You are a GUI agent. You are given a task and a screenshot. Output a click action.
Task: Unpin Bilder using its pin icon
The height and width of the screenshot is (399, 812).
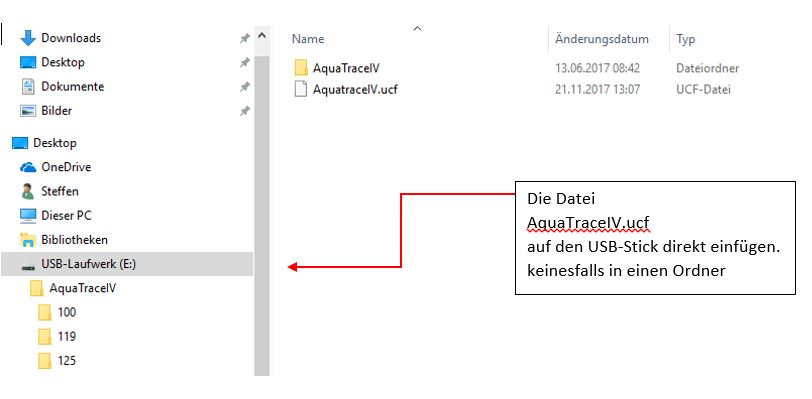[244, 111]
